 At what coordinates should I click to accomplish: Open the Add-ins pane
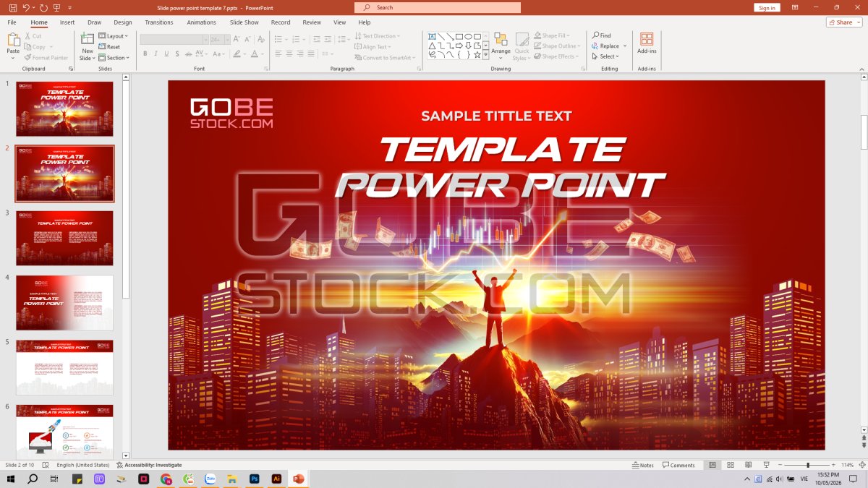coord(647,43)
